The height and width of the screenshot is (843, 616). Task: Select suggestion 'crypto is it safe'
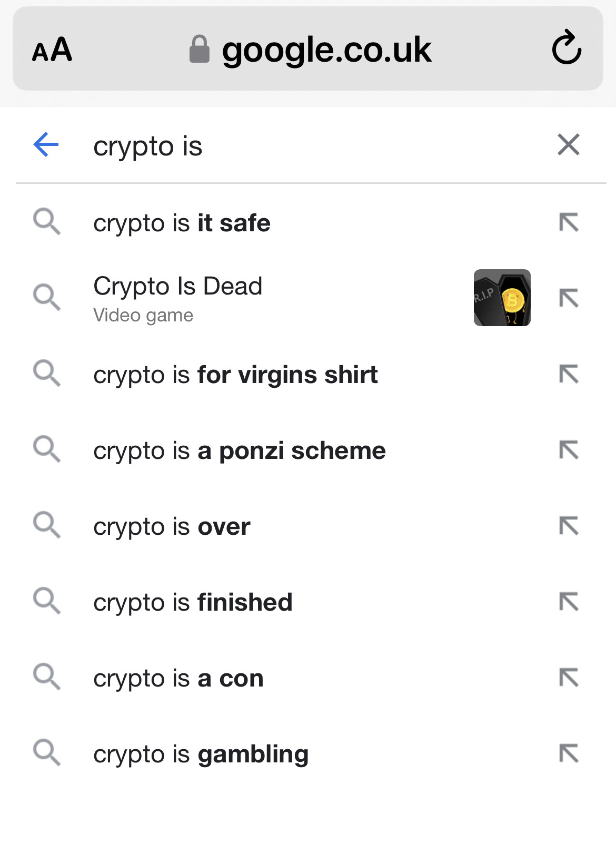[182, 223]
